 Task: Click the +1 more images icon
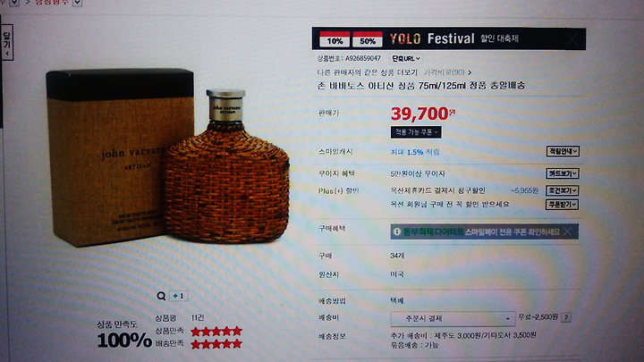point(179,296)
